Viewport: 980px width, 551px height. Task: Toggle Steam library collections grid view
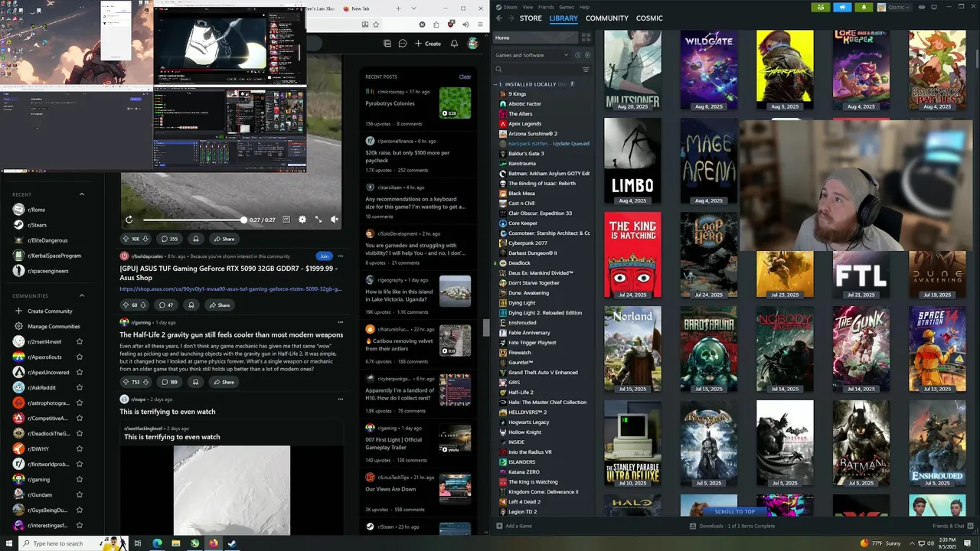pos(586,37)
